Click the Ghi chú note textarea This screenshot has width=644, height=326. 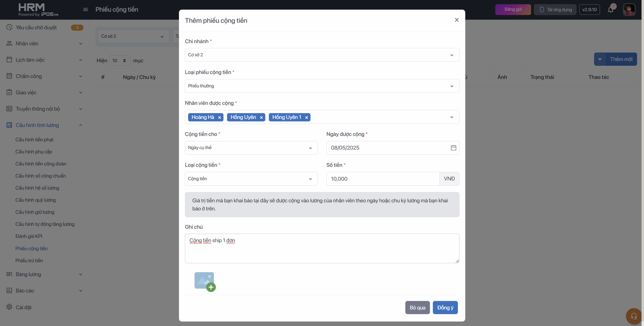[322, 249]
